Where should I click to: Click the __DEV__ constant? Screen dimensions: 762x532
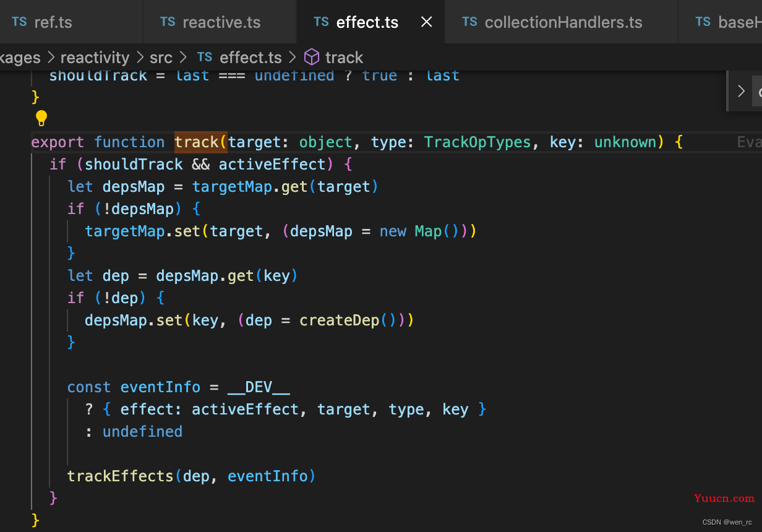259,387
